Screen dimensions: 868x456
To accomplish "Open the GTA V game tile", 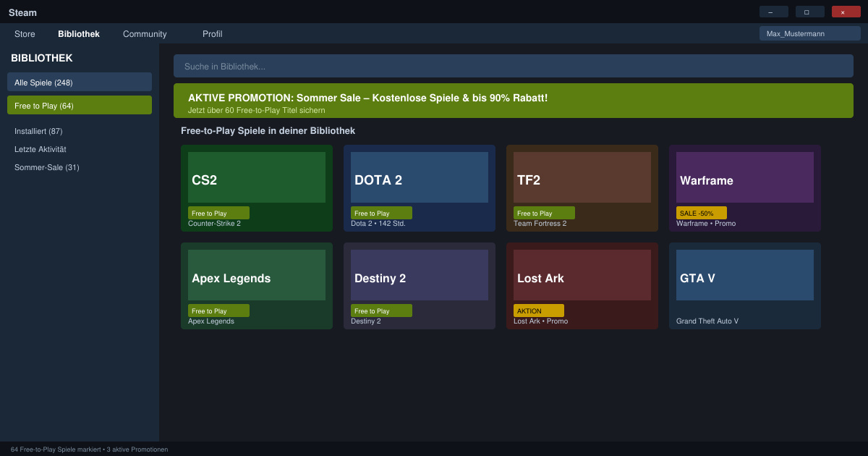I will pyautogui.click(x=745, y=286).
